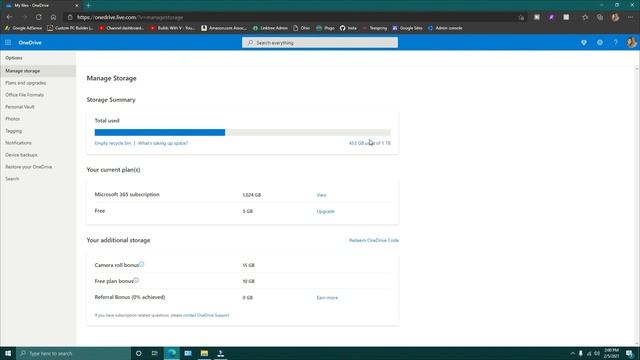Click the Manage Storage heading
The width and height of the screenshot is (640, 360).
[111, 78]
